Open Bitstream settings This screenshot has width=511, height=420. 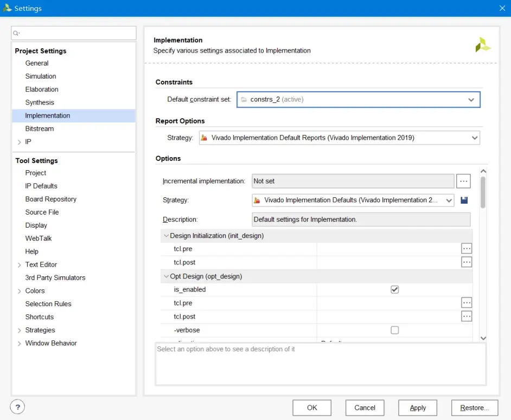pyautogui.click(x=40, y=128)
